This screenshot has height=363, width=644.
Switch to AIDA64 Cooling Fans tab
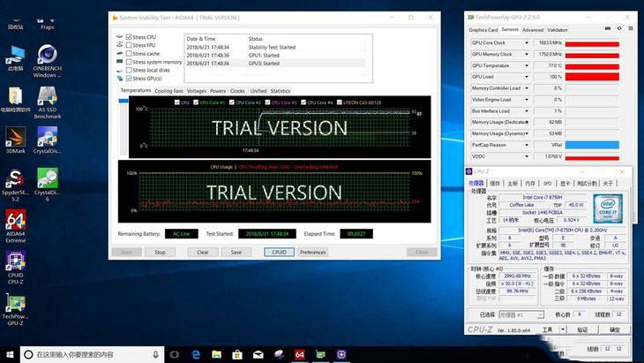click(168, 91)
